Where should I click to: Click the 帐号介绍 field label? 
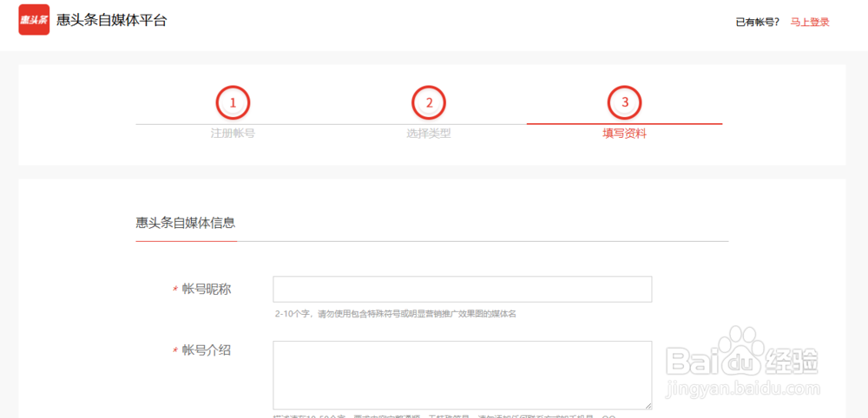[x=207, y=350]
